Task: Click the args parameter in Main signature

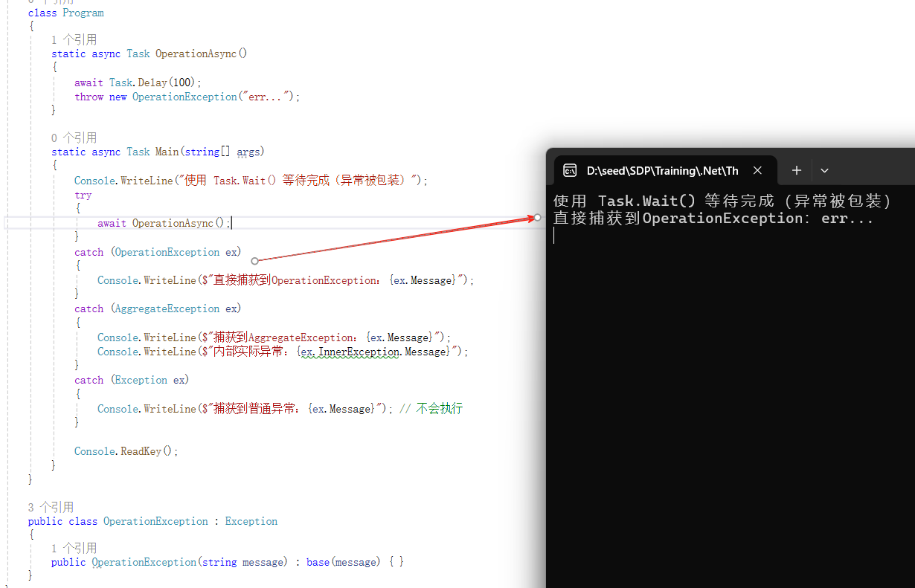Action: click(248, 152)
